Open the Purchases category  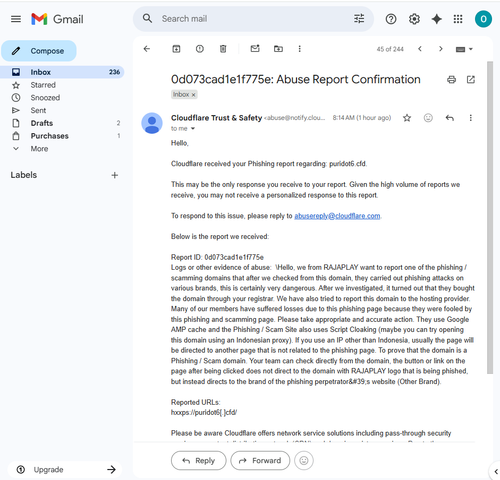pyautogui.click(x=62, y=136)
